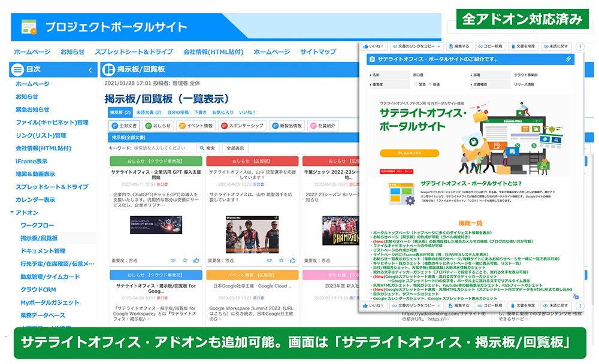Screen dimensions: 599x364
Task: Select the red スポンサーシップ category filter
Action: [x=242, y=126]
